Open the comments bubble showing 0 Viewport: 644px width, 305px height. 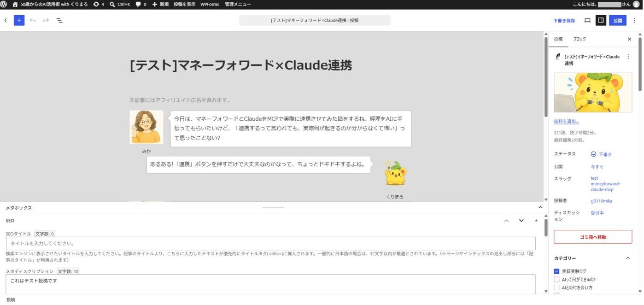(x=141, y=4)
